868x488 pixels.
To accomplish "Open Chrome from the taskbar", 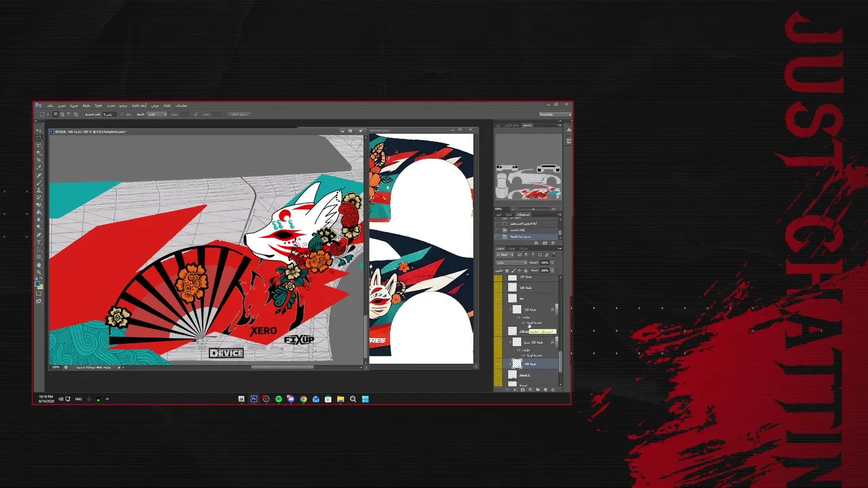I will click(x=303, y=399).
